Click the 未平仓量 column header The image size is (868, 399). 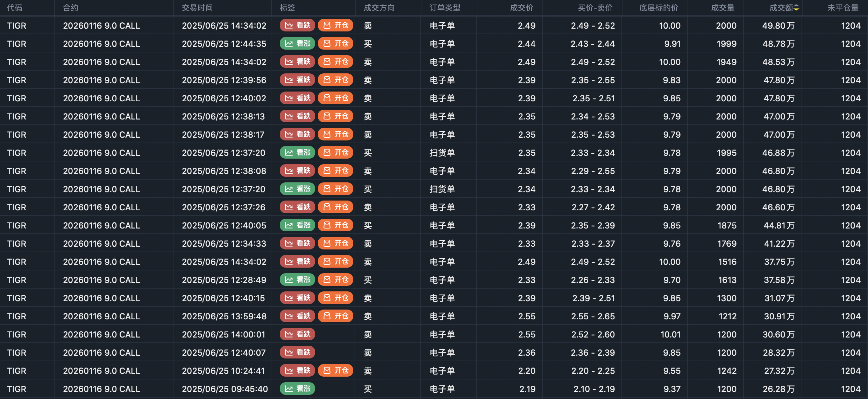[x=843, y=8]
